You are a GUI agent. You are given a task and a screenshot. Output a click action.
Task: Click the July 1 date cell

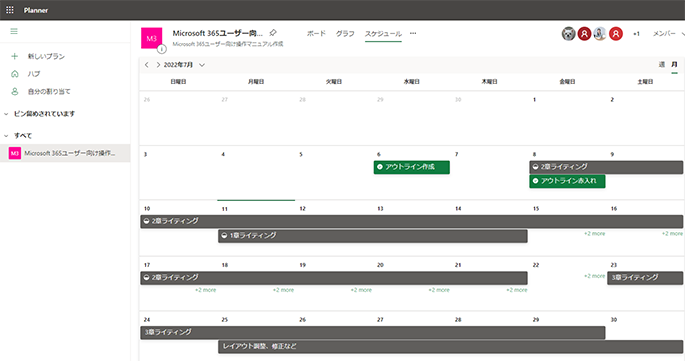pos(567,118)
